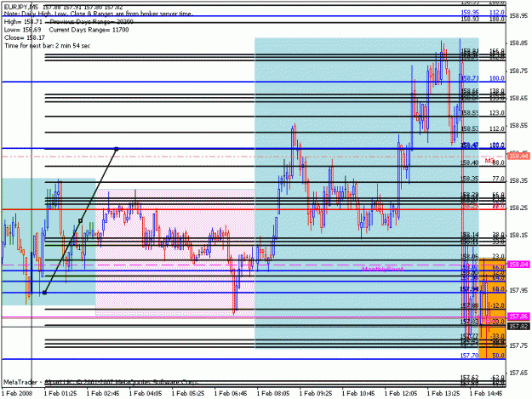The height and width of the screenshot is (399, 532).
Task: Click the red M3 level label
Action: tap(489, 160)
